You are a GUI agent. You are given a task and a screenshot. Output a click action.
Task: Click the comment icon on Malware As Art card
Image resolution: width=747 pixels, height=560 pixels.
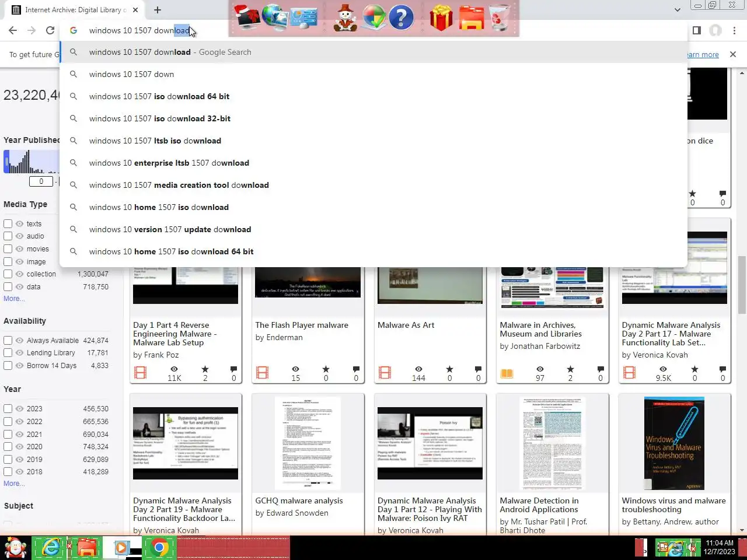pos(478,369)
